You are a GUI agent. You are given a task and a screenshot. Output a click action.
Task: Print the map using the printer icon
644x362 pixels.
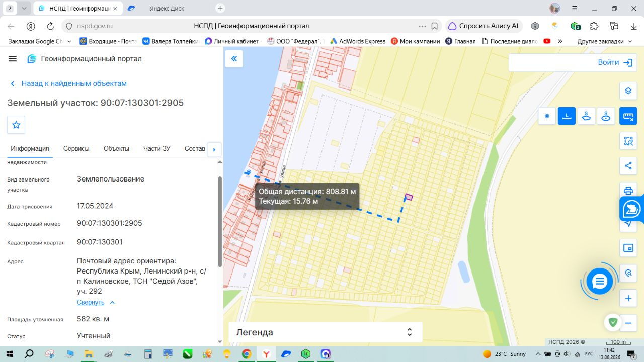click(x=628, y=191)
